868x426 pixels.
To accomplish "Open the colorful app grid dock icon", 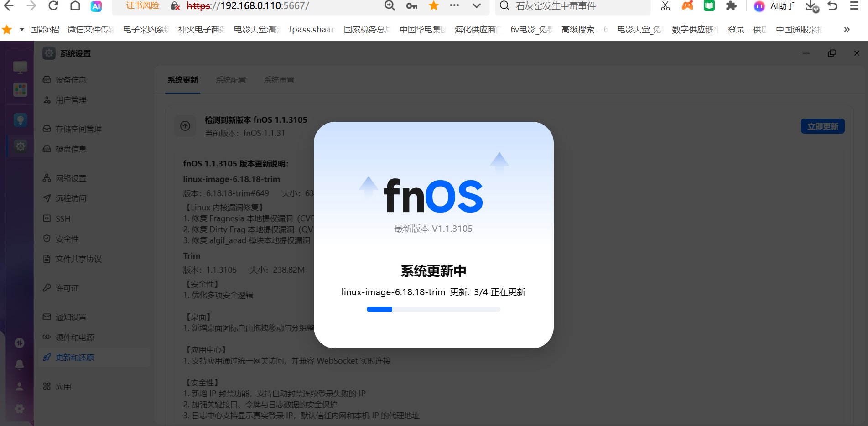I will (x=20, y=90).
